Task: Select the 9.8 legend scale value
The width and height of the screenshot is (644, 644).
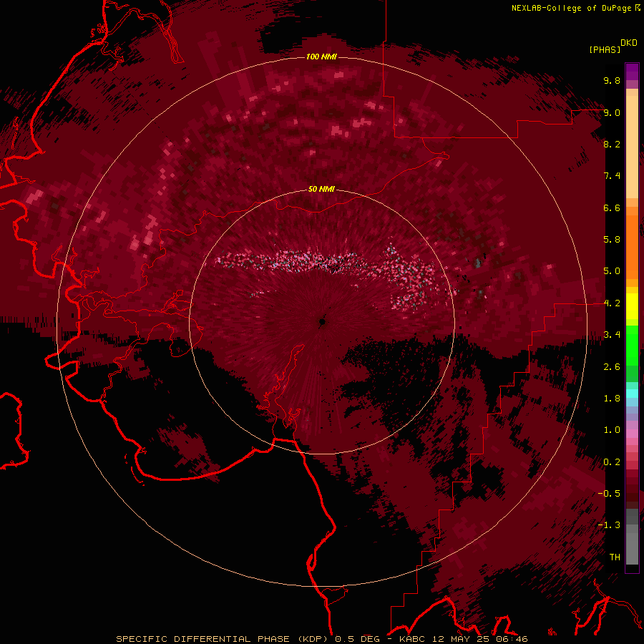Action: coord(612,80)
